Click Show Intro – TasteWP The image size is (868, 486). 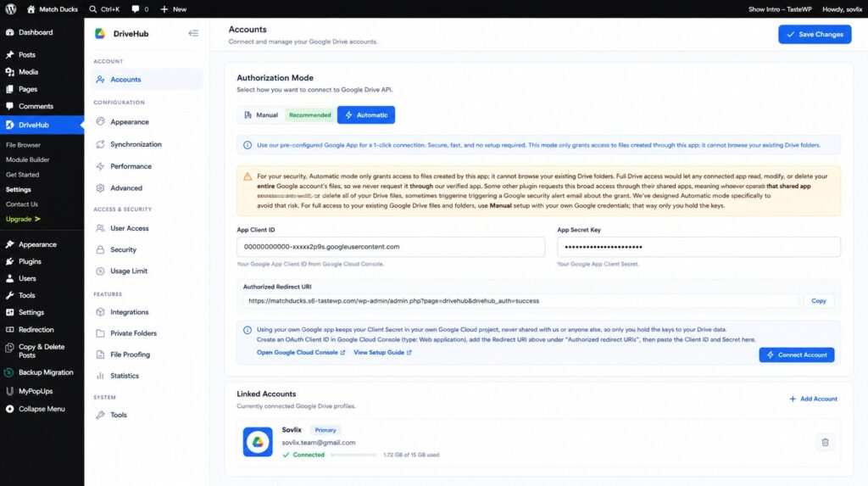pos(780,8)
